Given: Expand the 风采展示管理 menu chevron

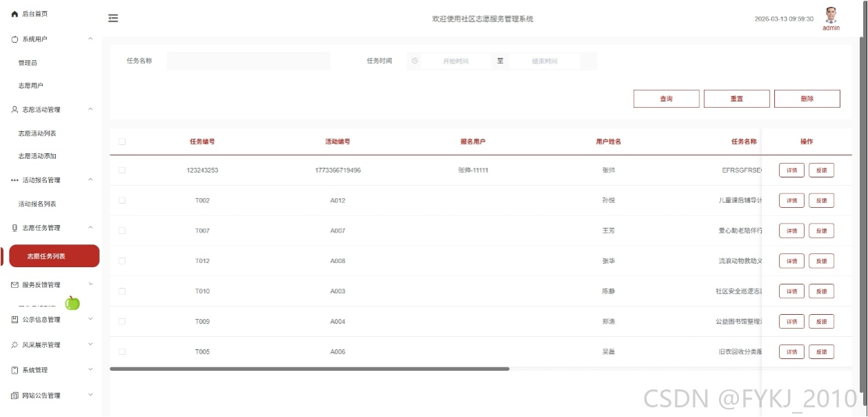Looking at the screenshot, I should pyautogui.click(x=90, y=344).
